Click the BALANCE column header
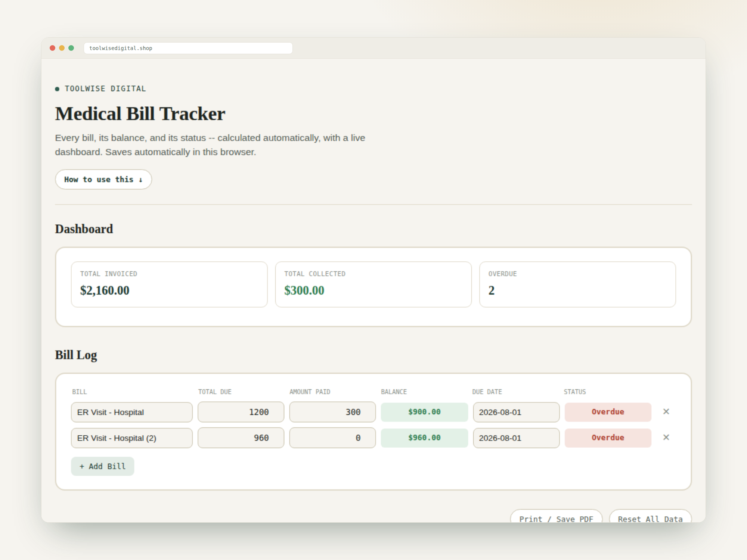This screenshot has width=747, height=560. pyautogui.click(x=394, y=392)
